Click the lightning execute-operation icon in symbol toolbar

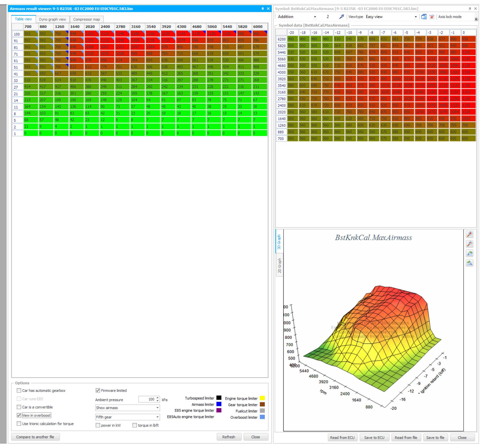(341, 17)
